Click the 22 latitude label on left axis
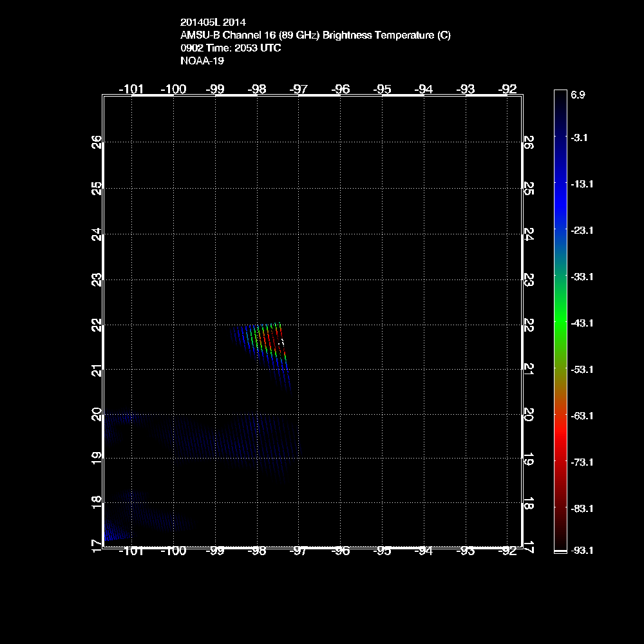644x644 pixels. pyautogui.click(x=96, y=325)
